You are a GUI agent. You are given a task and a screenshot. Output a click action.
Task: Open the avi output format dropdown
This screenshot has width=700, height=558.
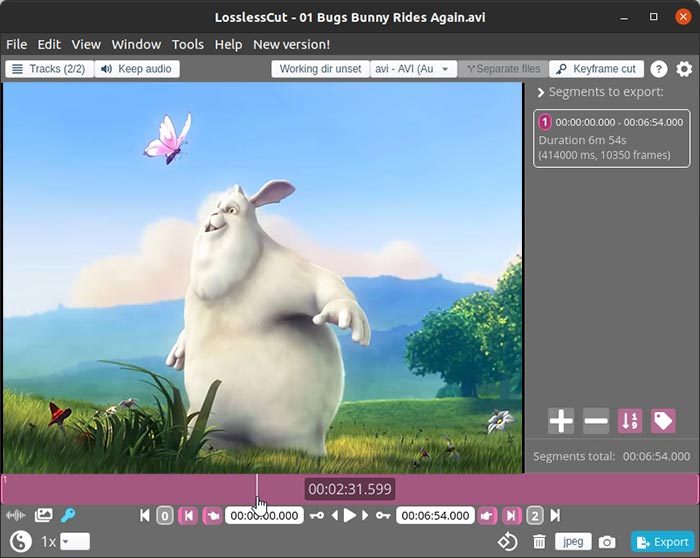pyautogui.click(x=413, y=69)
